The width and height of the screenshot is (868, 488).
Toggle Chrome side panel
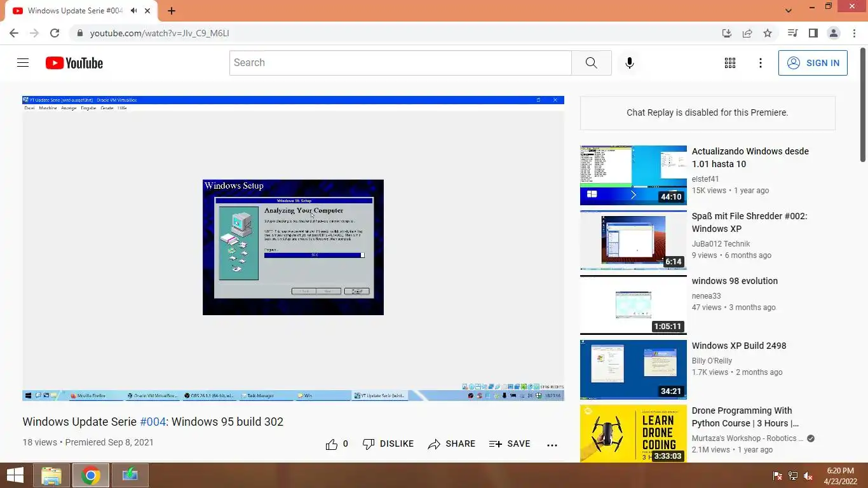813,33
